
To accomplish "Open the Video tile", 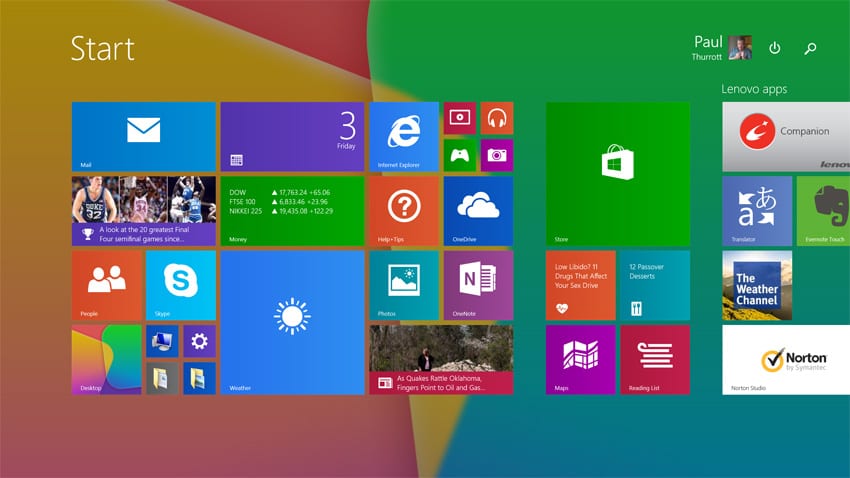I will [460, 118].
